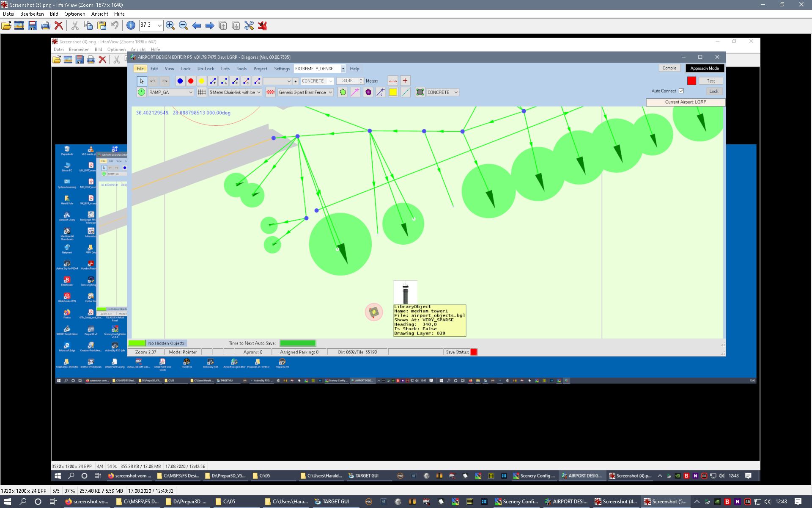Open the Bearbeiten menu in top menu bar
This screenshot has height=508, width=812.
tap(32, 14)
